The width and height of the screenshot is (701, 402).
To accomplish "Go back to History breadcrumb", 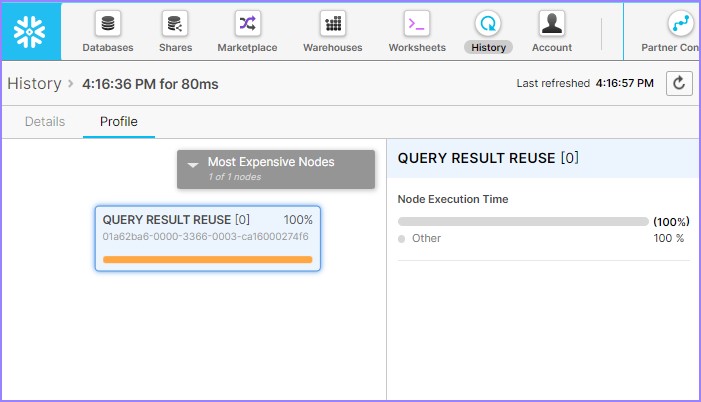I will (x=34, y=84).
